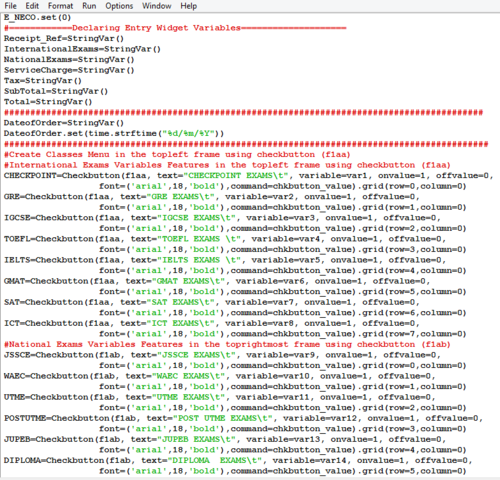
Task: Click the ICT=Checkbutton code line
Action: click(212, 323)
